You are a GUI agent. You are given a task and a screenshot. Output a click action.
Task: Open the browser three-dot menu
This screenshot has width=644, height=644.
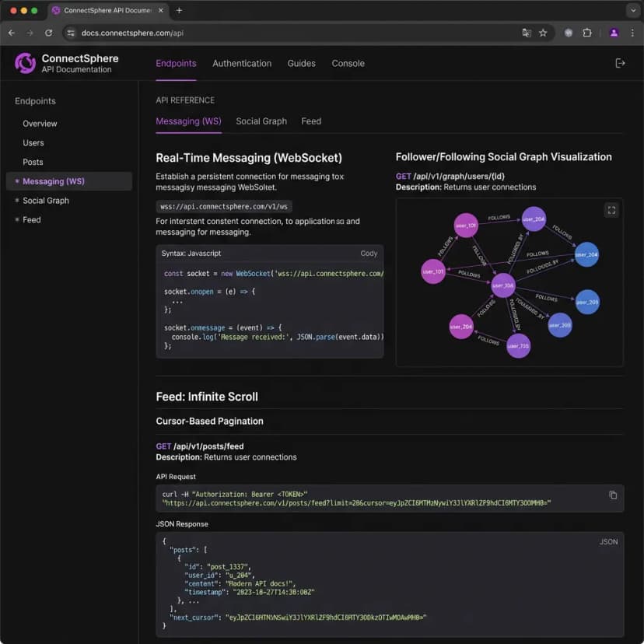pos(632,33)
